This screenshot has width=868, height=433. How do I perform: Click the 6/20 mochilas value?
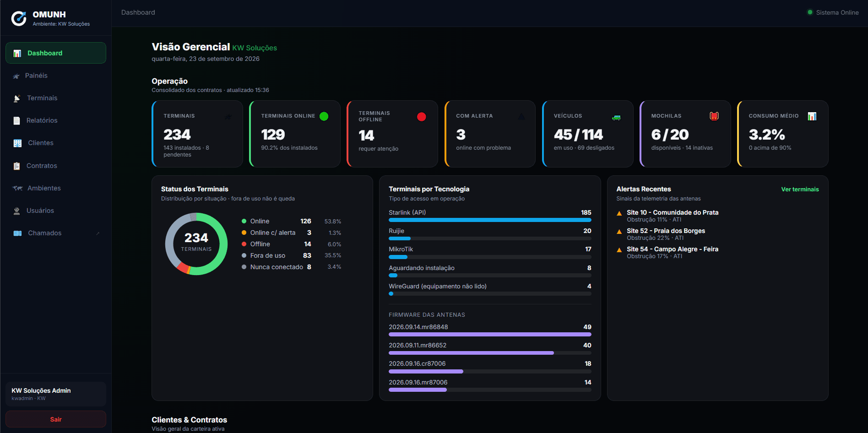[670, 135]
